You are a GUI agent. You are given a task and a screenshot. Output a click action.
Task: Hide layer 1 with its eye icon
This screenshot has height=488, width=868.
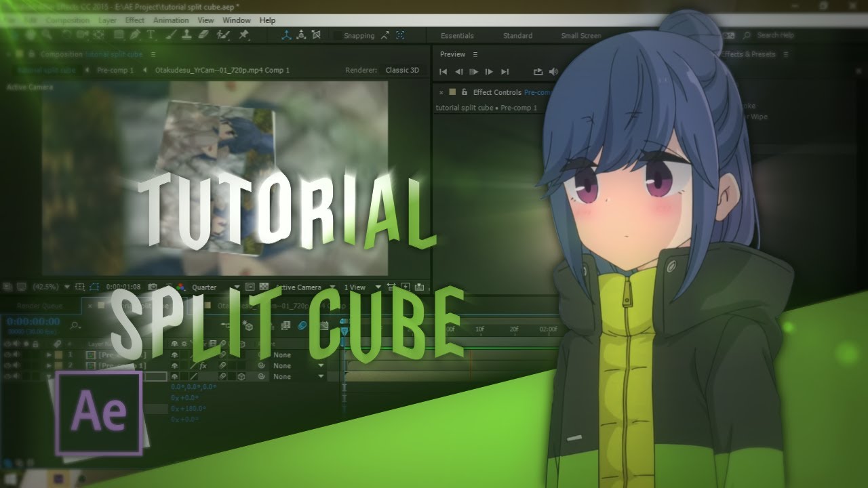click(x=7, y=354)
